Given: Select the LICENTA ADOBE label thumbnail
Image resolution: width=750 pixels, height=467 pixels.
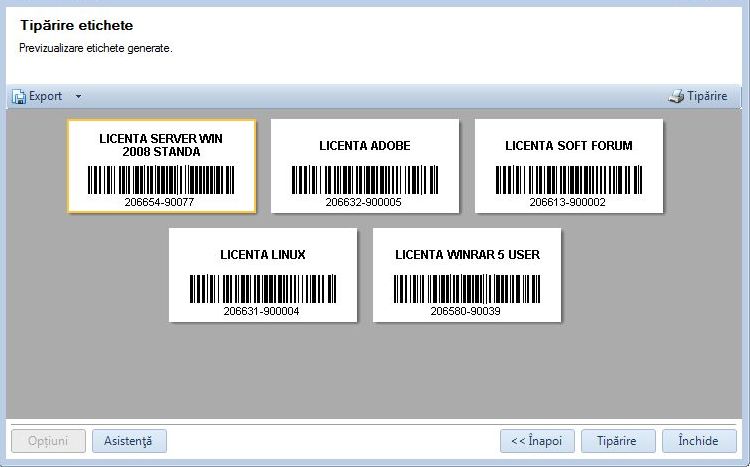Looking at the screenshot, I should [x=365, y=166].
